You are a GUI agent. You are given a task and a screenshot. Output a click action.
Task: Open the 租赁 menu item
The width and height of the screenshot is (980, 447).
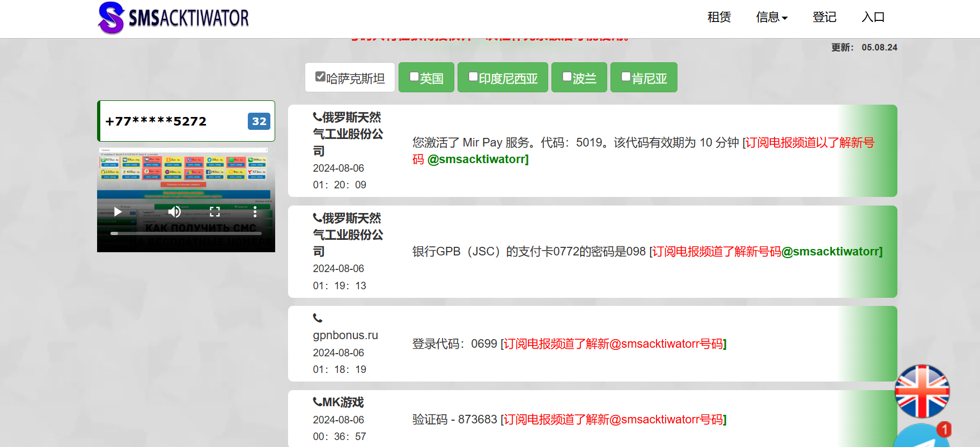click(x=719, y=17)
